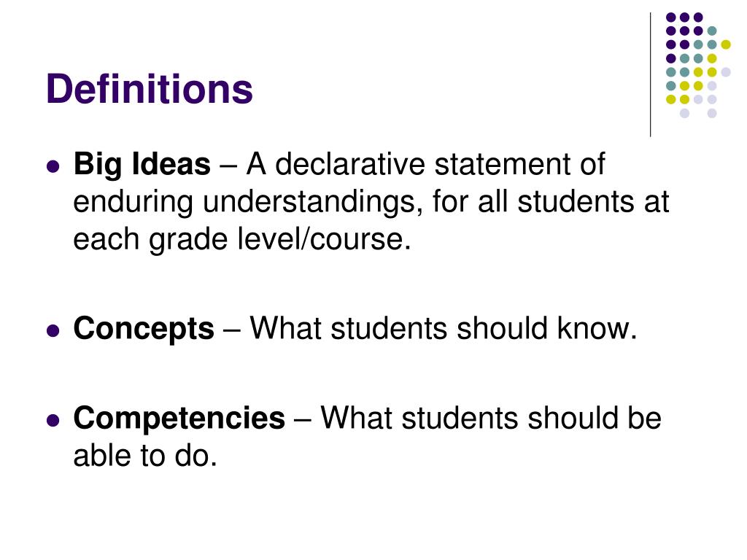Image resolution: width=747 pixels, height=560 pixels.
Task: Click the top-left purple dot in decoration
Action: (671, 17)
